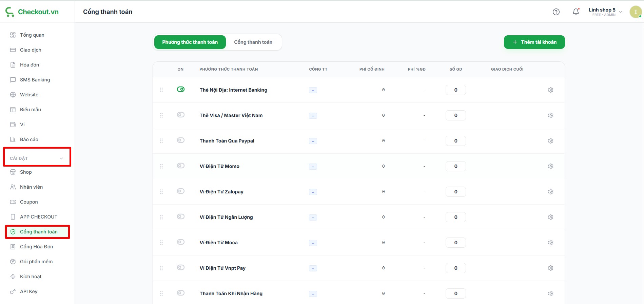The image size is (644, 304).
Task: Switch to Cổng thanh toán tab
Action: click(x=253, y=42)
